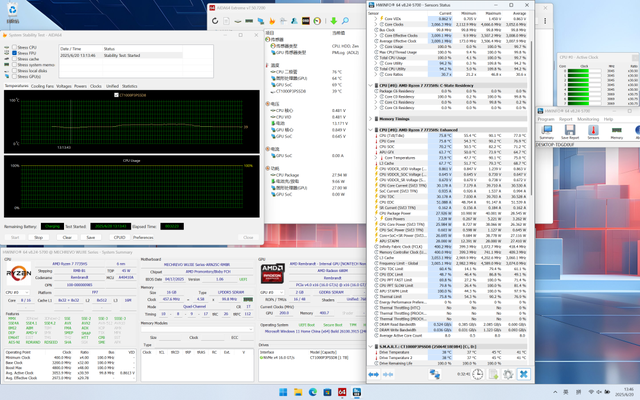Click the user icon in AIDA64 toolbar
The height and width of the screenshot is (400, 640).
click(x=294, y=21)
